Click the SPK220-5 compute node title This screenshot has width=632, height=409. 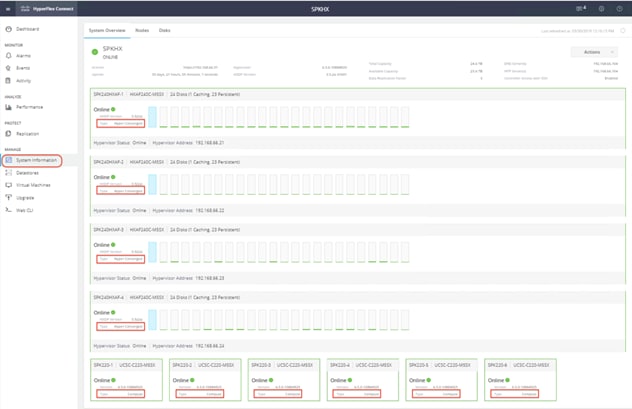[418, 365]
